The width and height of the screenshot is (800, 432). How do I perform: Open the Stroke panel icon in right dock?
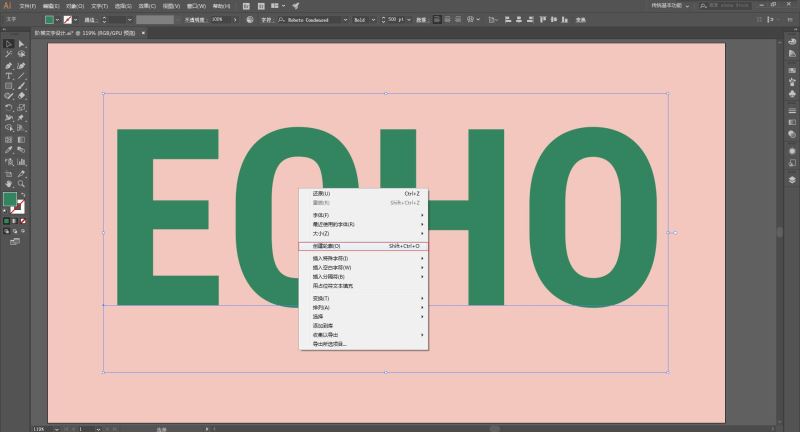click(x=792, y=110)
